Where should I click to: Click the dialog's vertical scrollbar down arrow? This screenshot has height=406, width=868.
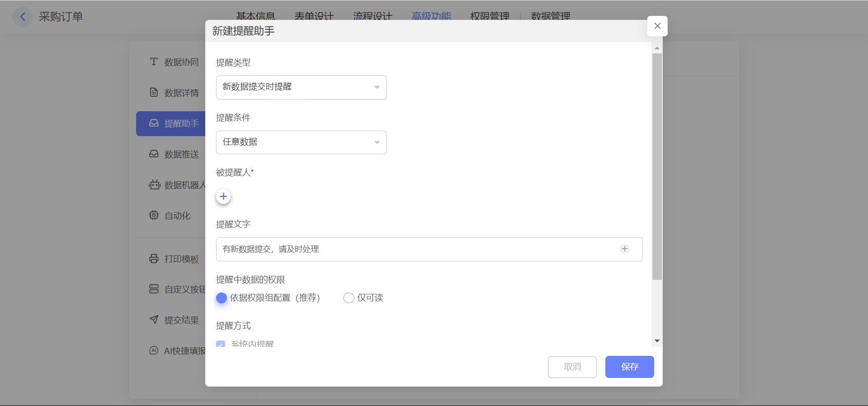(x=657, y=341)
